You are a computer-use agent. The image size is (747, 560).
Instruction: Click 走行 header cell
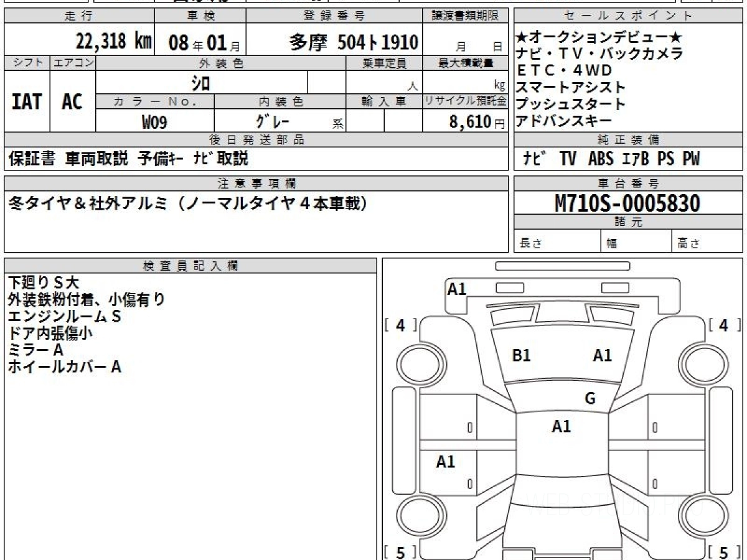[x=78, y=16]
